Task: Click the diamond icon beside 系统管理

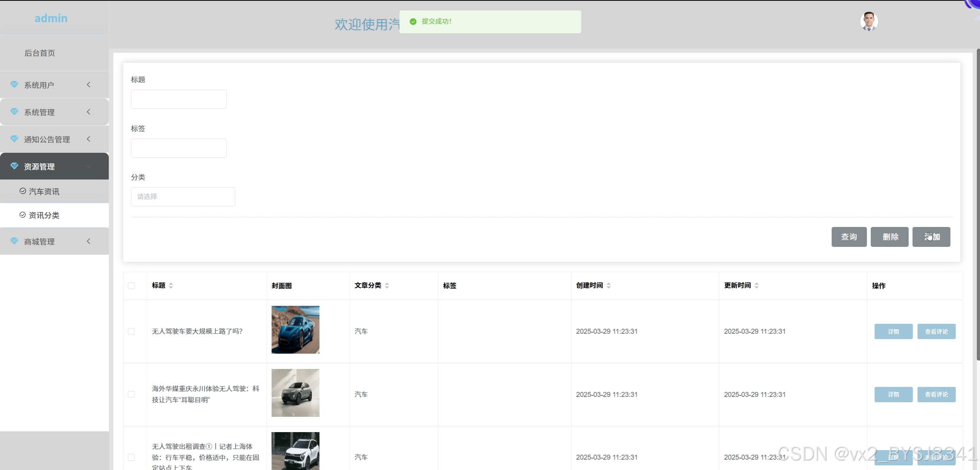Action: pyautogui.click(x=15, y=112)
